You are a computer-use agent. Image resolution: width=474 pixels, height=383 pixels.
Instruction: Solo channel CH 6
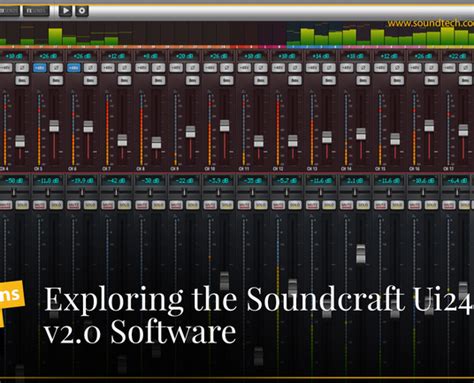coord(90,205)
